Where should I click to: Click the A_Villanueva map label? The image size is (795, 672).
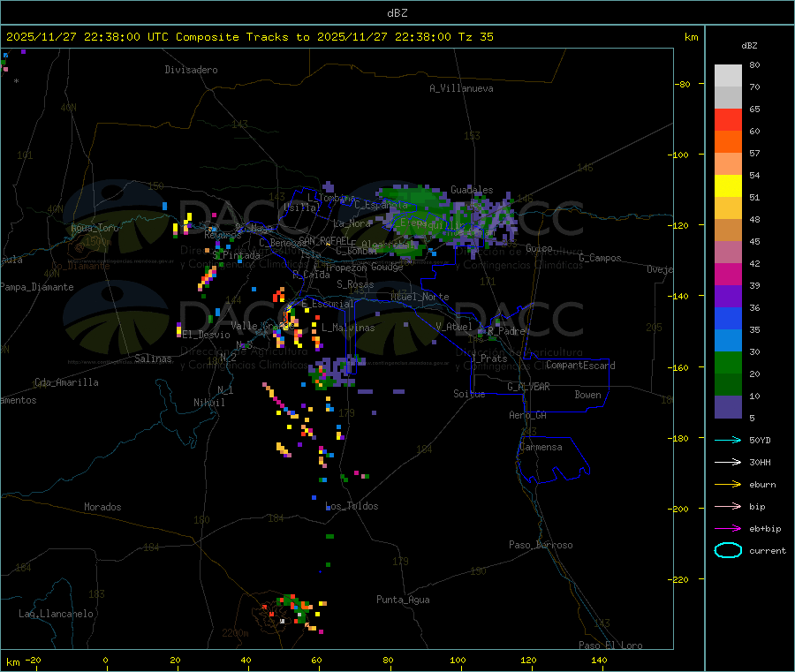(461, 88)
